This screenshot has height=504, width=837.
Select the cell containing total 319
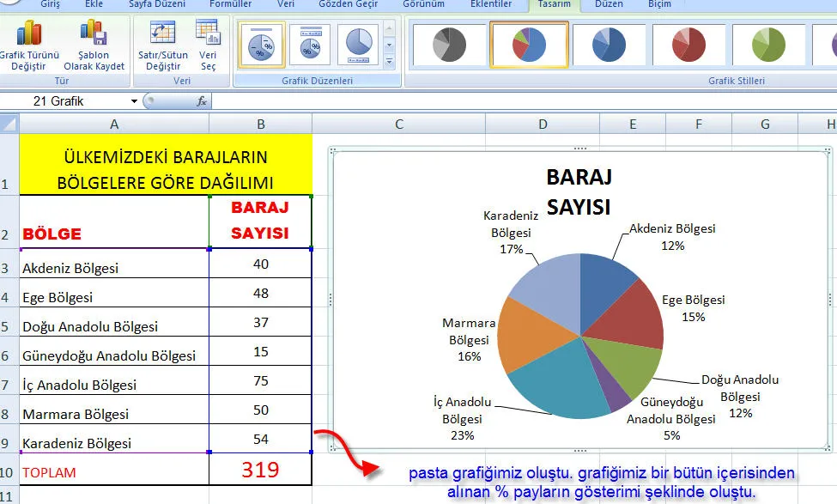pos(260,470)
